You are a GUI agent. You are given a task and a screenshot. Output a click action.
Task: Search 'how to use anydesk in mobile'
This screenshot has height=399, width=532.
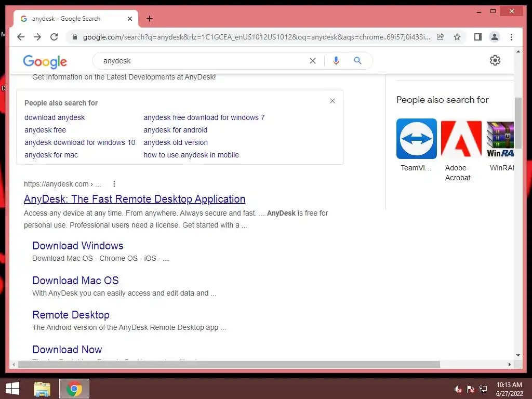(x=191, y=155)
